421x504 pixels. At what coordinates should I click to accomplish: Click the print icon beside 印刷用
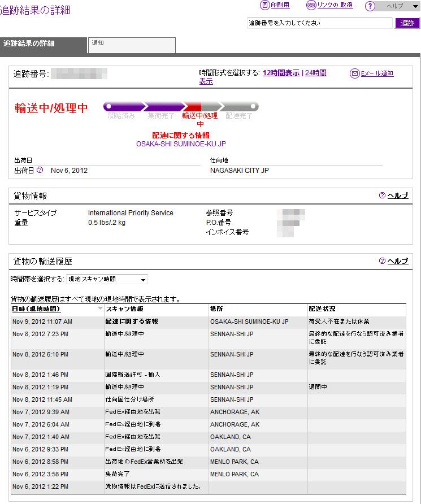coord(264,5)
